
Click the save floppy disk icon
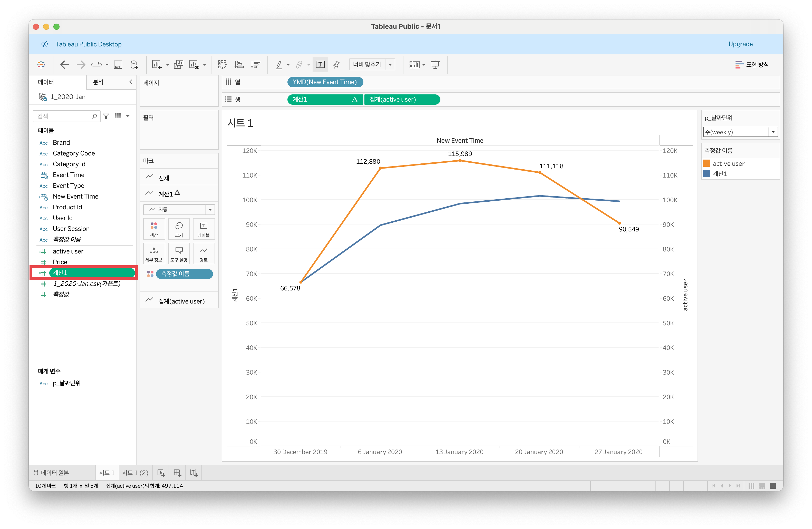118,64
